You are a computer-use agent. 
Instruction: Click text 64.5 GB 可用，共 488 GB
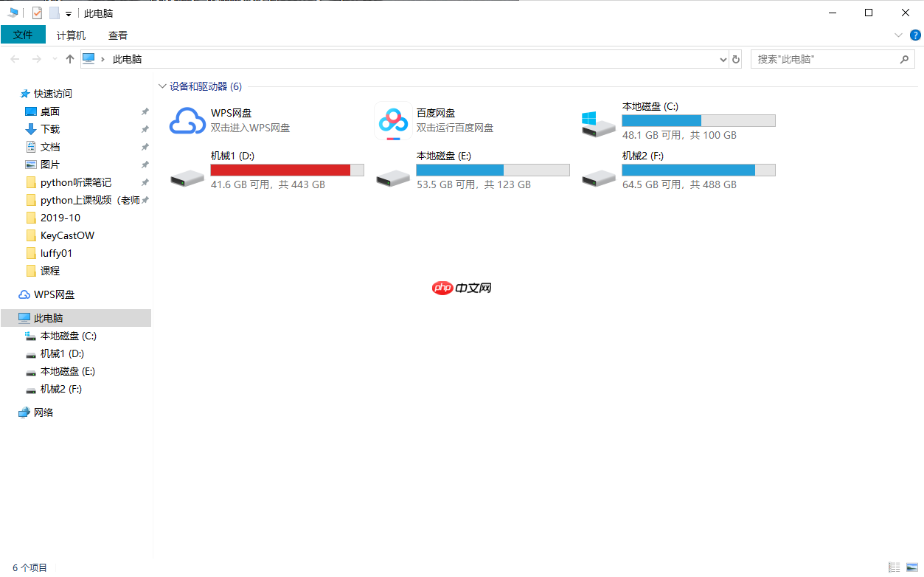pos(679,184)
